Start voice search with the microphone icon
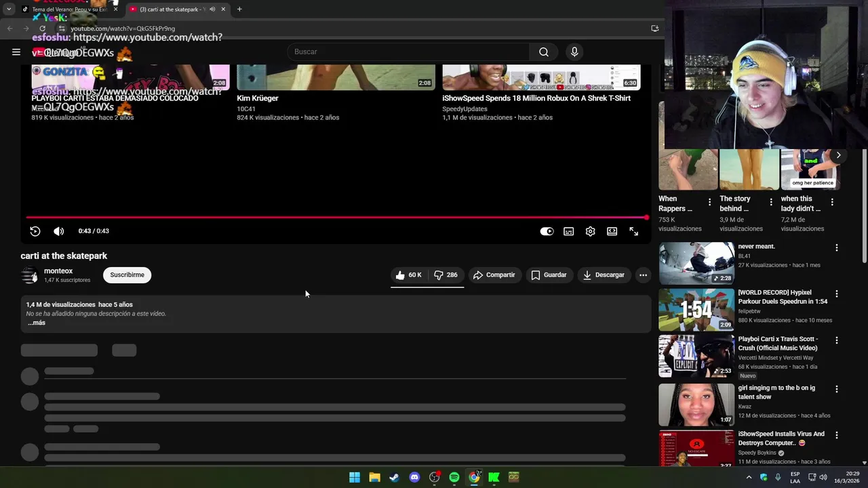Image resolution: width=868 pixels, height=488 pixels. [574, 52]
